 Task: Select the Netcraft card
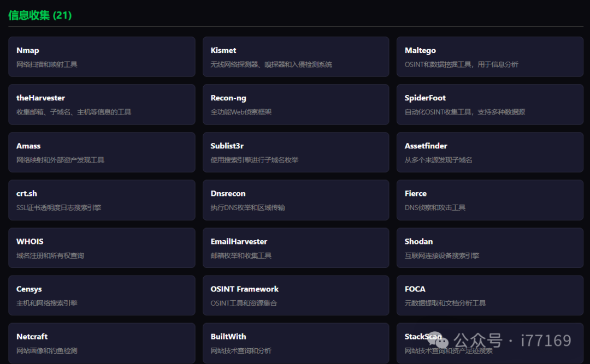(x=102, y=343)
